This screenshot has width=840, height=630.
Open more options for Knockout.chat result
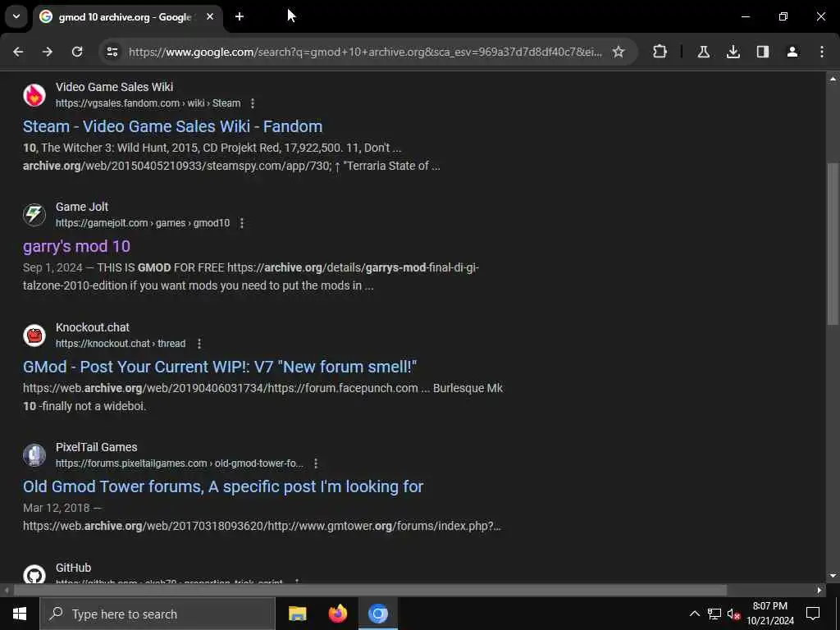pyautogui.click(x=199, y=344)
